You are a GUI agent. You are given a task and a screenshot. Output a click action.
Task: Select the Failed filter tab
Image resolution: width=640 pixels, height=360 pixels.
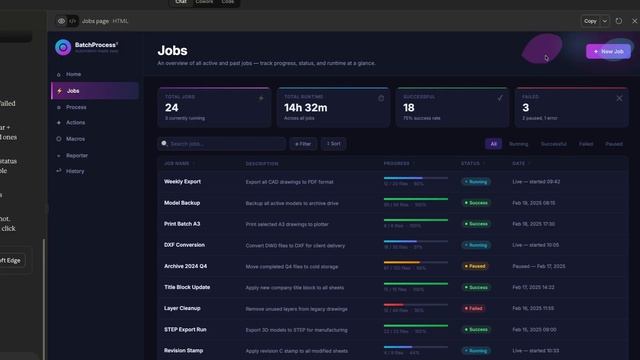tap(586, 144)
